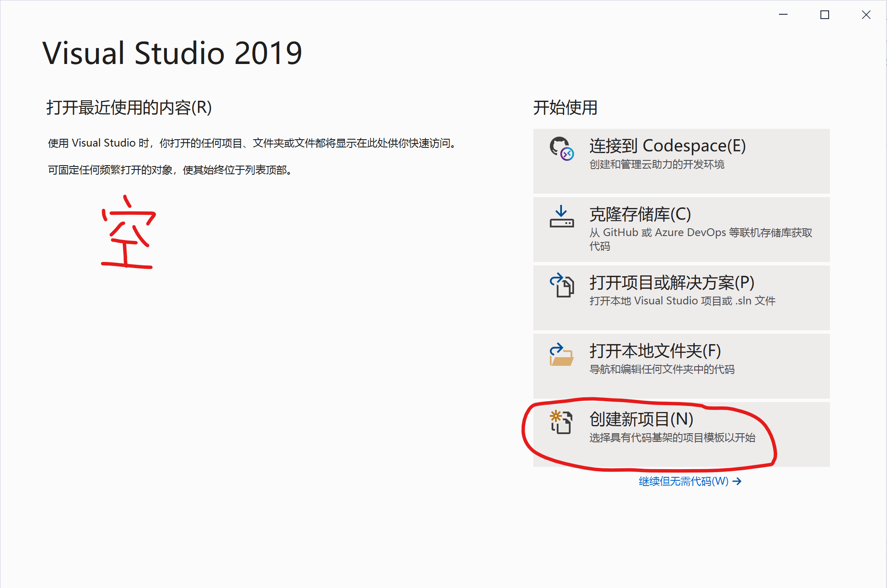887x588 pixels.
Task: Select 打开本地文件夹(F) option
Action: pos(655,351)
